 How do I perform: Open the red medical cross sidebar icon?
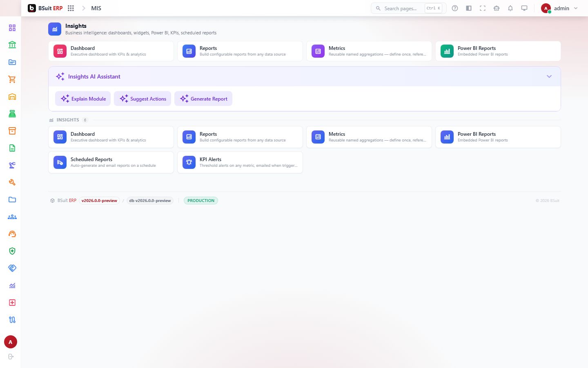[x=12, y=303]
